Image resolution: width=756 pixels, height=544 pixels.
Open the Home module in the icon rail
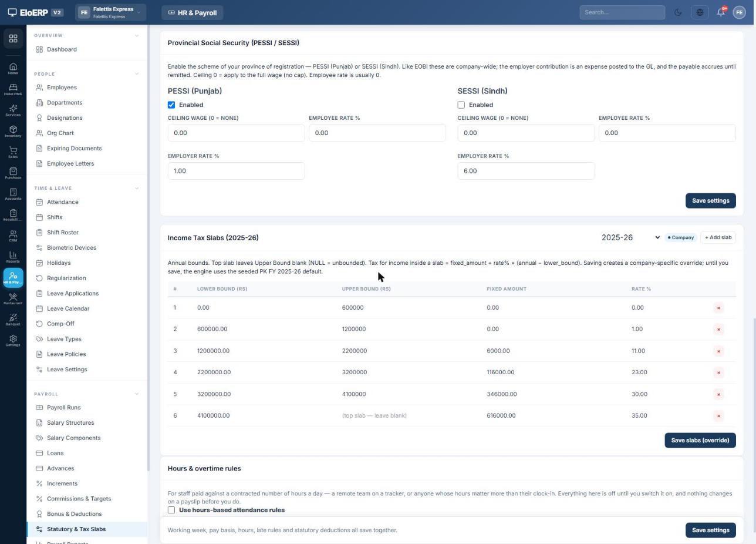pos(13,69)
